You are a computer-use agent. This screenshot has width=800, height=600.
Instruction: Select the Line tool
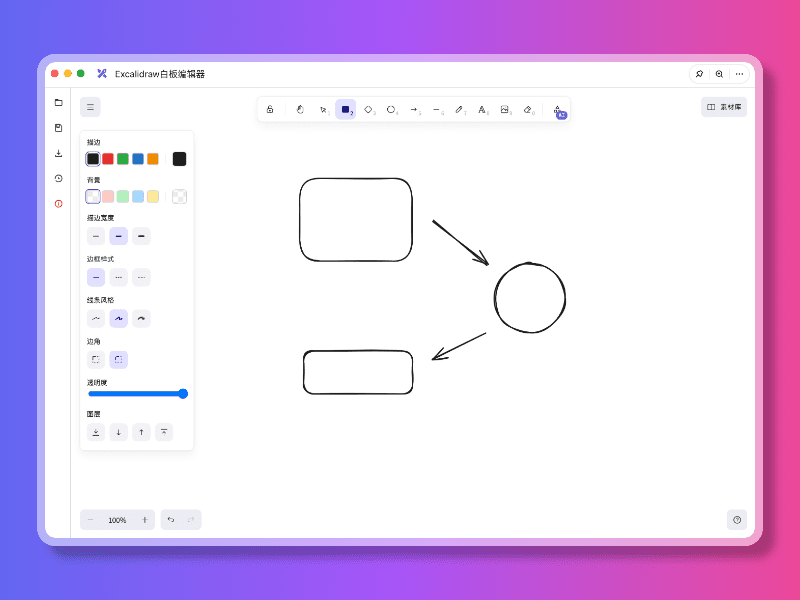437,110
